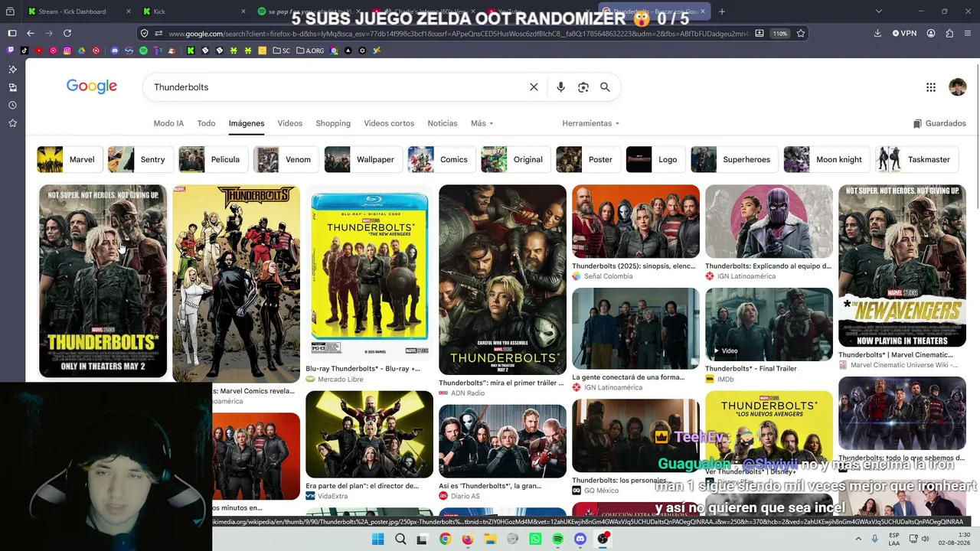
Task: Open the Videos cortos tab
Action: (389, 123)
